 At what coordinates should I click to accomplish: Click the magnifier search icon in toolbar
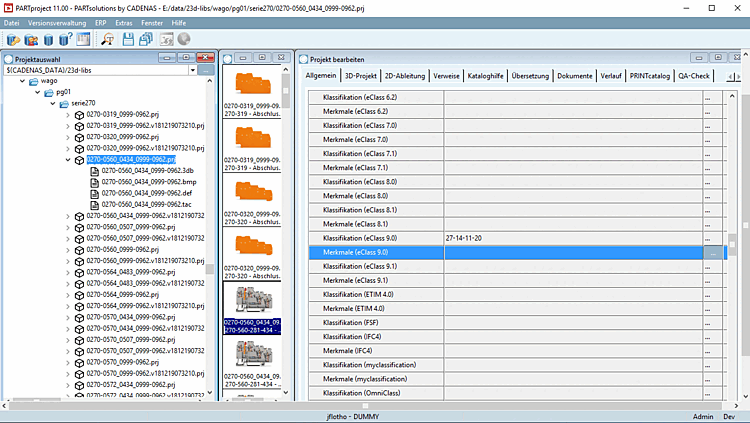107,39
